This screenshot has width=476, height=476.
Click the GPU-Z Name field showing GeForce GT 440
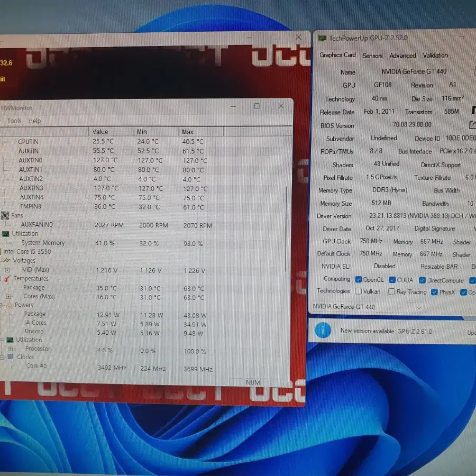tap(414, 71)
